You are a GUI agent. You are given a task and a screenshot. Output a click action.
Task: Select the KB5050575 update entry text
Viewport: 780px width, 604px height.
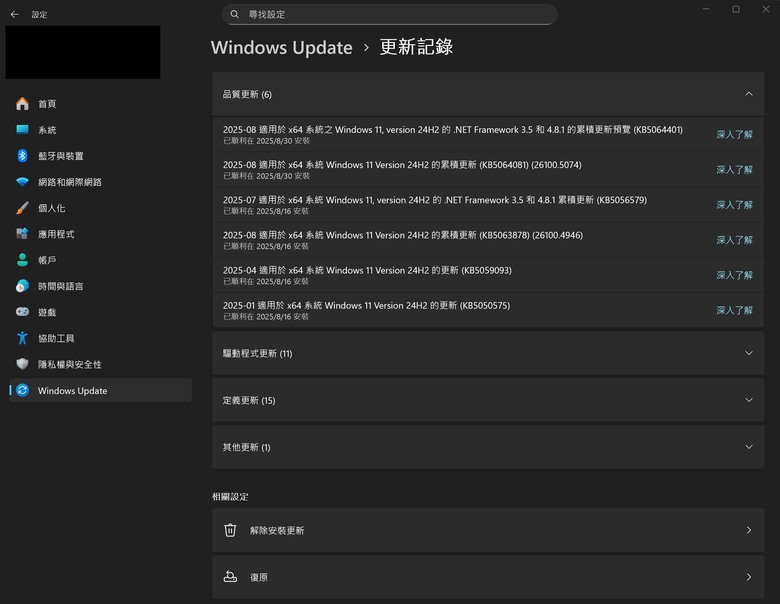[x=366, y=305]
